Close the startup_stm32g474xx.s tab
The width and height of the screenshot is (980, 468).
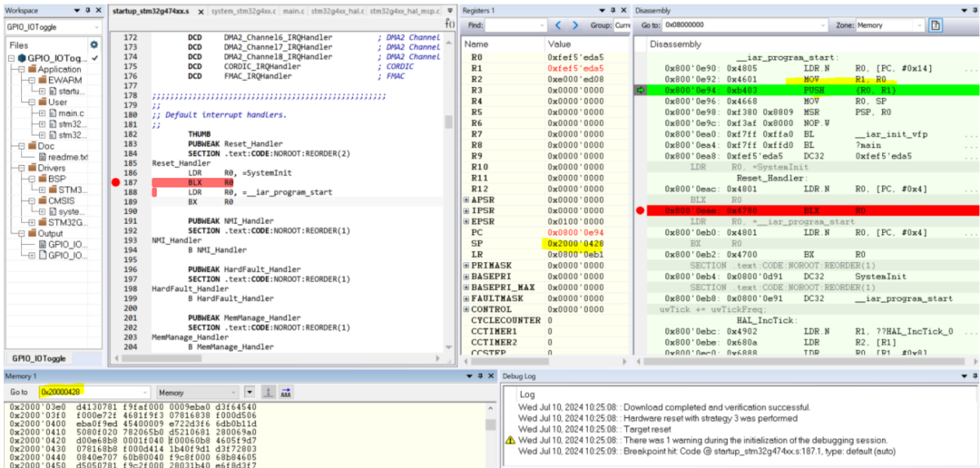201,12
